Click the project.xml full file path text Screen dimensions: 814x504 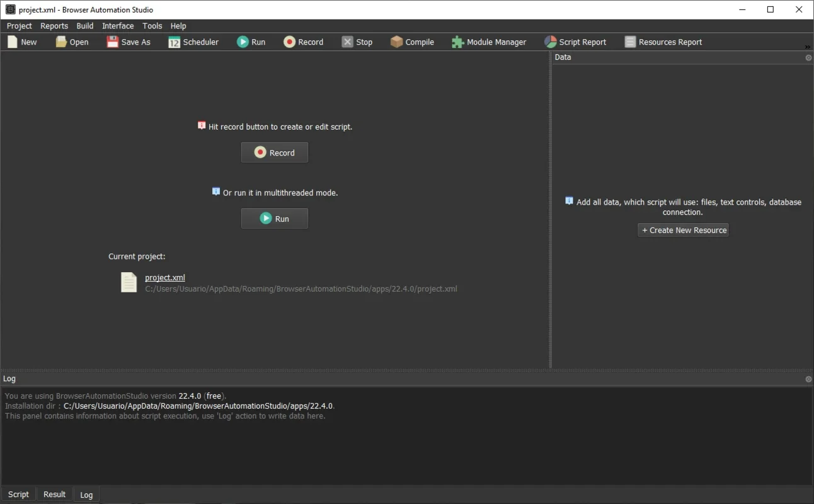301,289
